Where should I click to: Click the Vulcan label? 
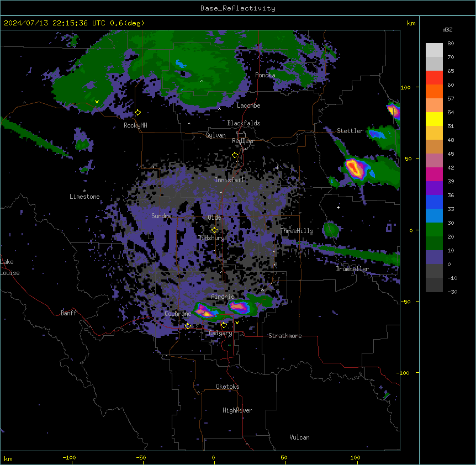300,437
